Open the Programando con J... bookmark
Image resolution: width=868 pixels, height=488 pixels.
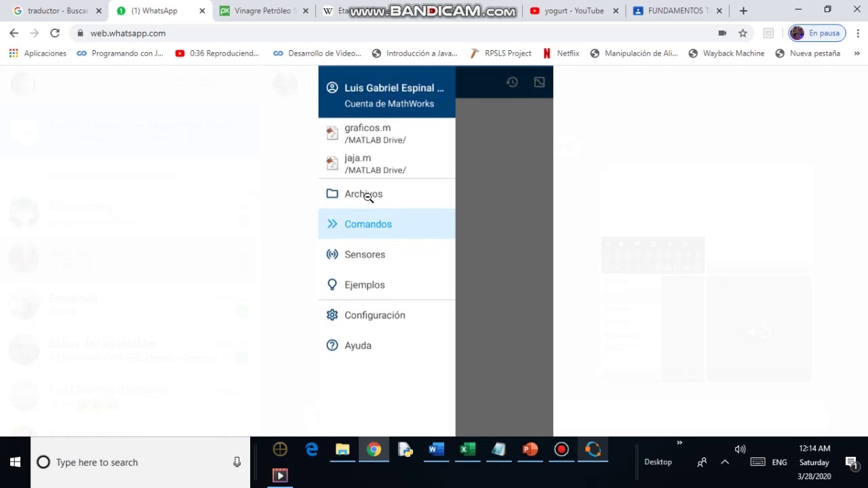[x=120, y=54]
